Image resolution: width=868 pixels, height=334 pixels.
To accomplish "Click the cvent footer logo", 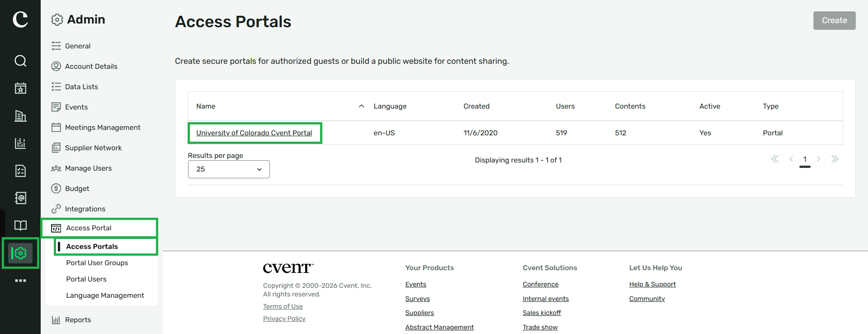I will 288,268.
